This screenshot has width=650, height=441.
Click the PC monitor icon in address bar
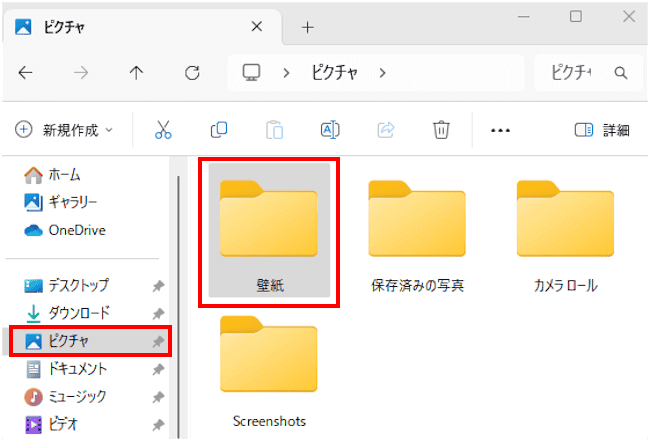point(251,73)
